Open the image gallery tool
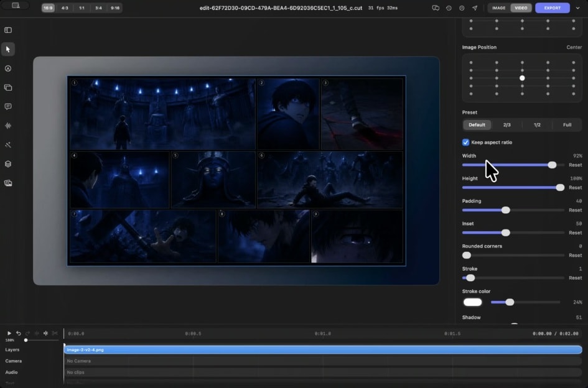 pyautogui.click(x=8, y=183)
